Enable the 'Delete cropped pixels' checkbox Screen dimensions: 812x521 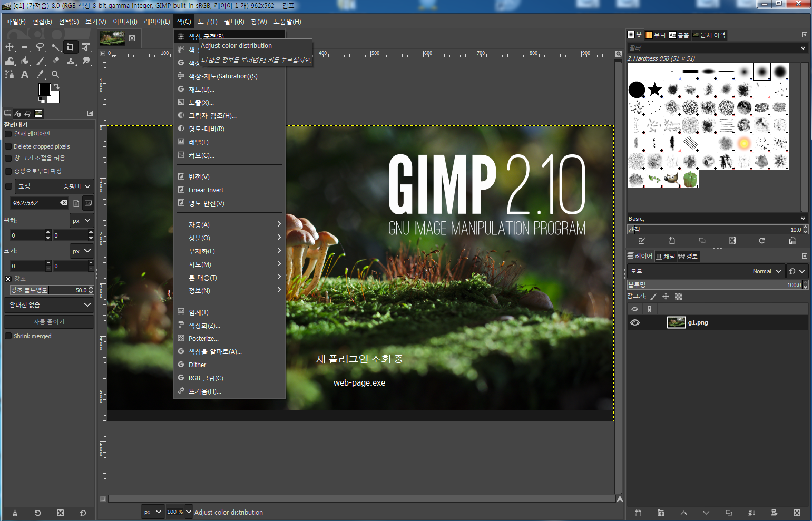[x=8, y=146]
